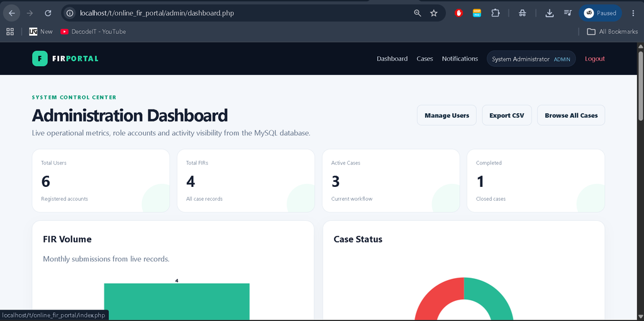644x321 pixels.
Task: Open the Chrome three-dot menu
Action: (x=633, y=13)
